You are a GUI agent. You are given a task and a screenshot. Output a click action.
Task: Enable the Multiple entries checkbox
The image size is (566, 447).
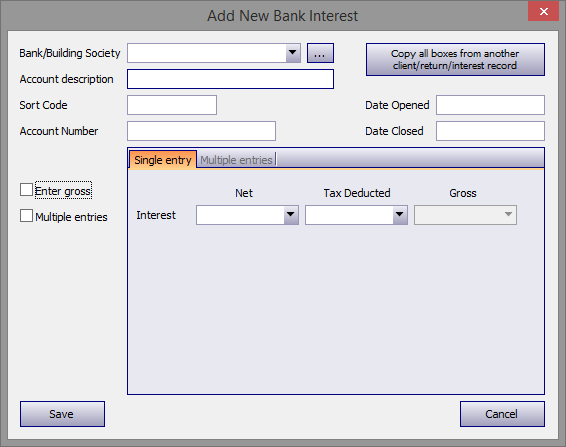[x=26, y=216]
